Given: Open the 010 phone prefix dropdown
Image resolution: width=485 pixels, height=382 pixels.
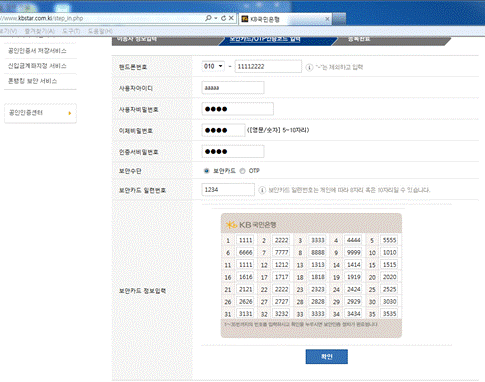Looking at the screenshot, I should click(213, 66).
